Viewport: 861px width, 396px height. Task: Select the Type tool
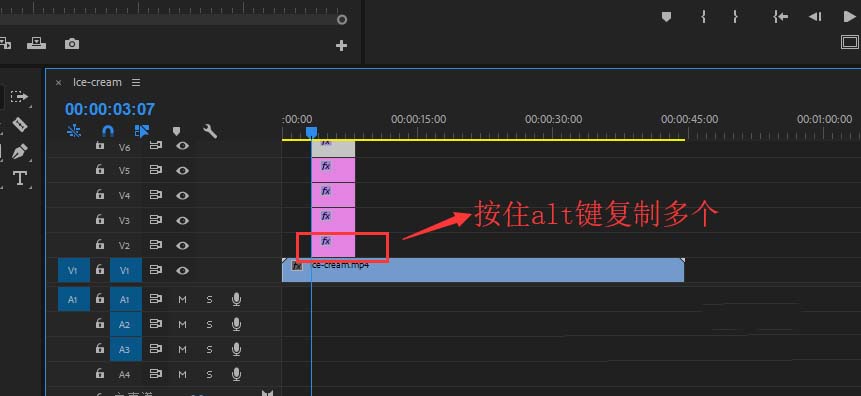click(x=20, y=178)
